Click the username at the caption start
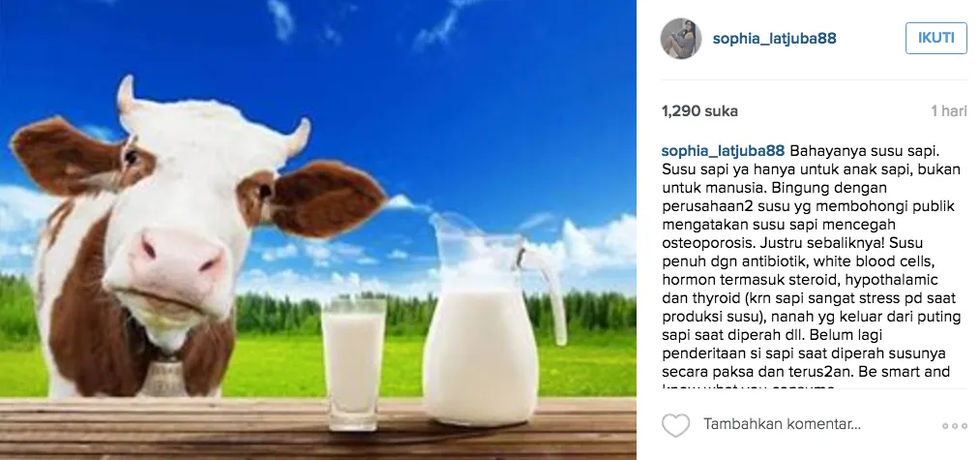 coord(723,151)
